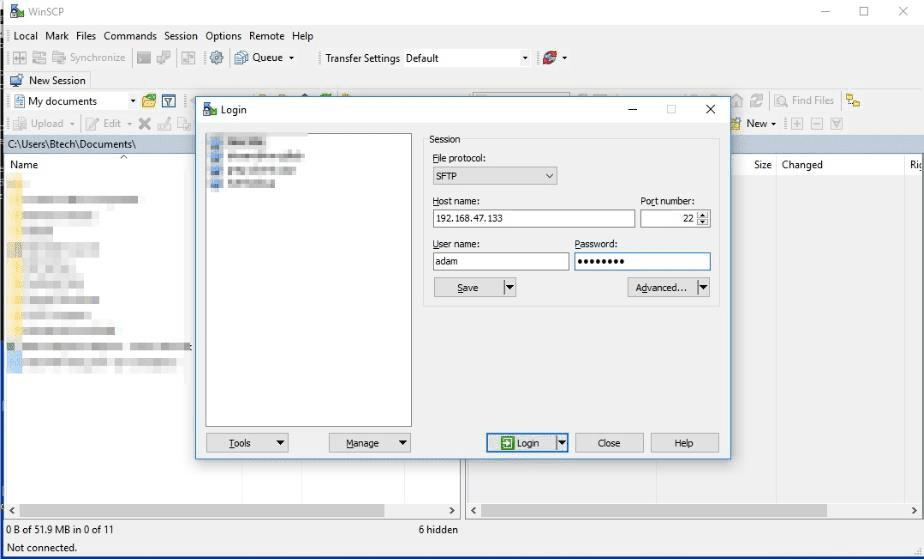Click the console terminal toolbar icon
The image size is (924, 559).
point(144,58)
